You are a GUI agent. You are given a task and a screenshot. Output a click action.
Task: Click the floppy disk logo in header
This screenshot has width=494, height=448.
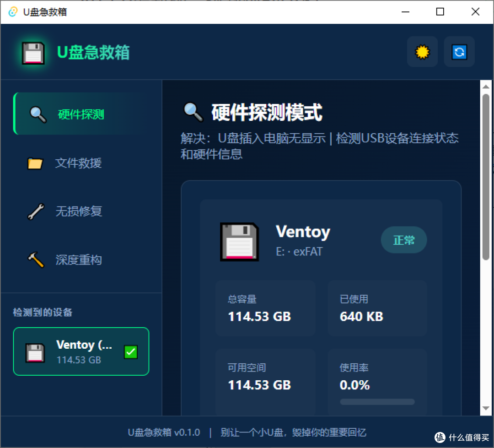point(33,53)
